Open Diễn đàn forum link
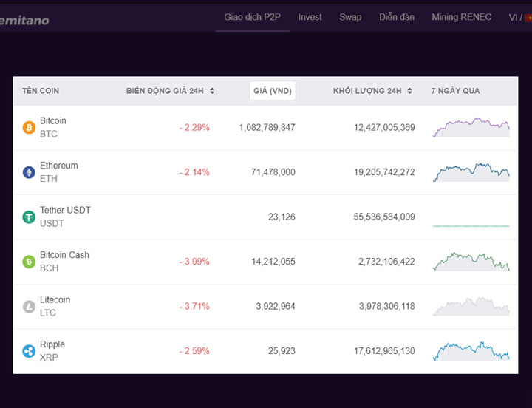This screenshot has width=532, height=408. (x=397, y=17)
